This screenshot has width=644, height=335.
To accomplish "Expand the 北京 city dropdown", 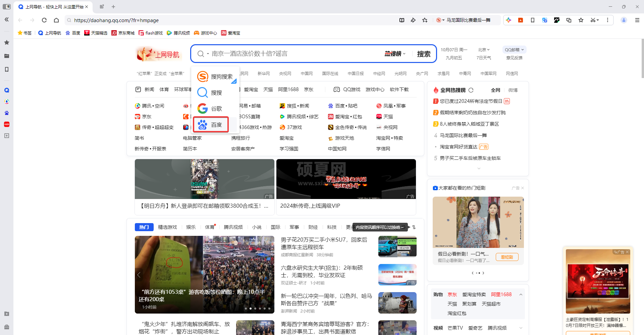I will tap(484, 50).
